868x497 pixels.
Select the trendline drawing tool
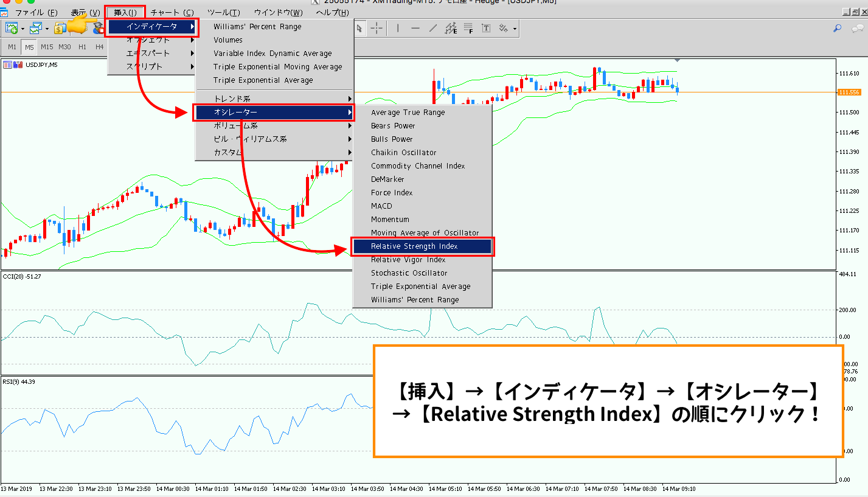433,28
